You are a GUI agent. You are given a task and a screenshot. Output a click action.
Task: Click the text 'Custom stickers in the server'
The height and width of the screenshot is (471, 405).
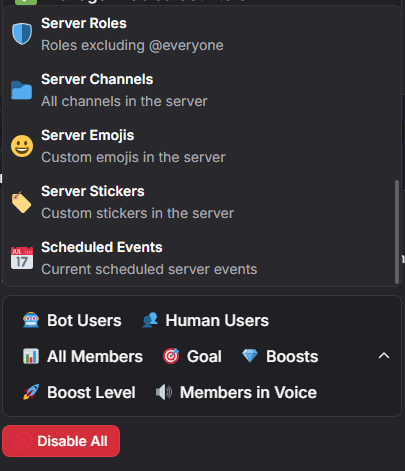[137, 213]
